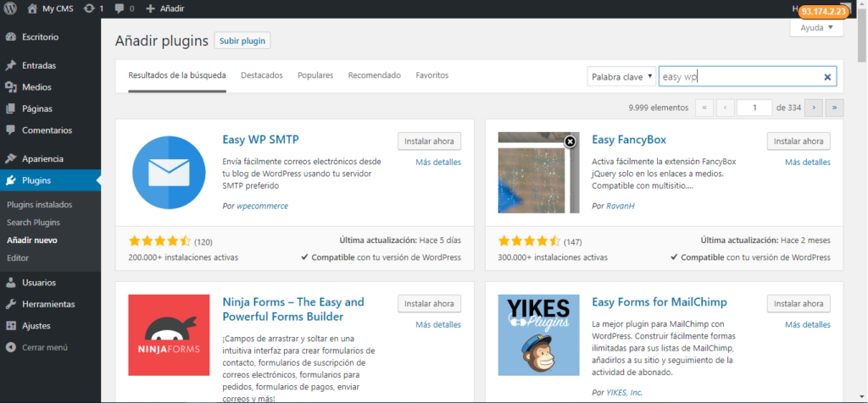Open Search Plugins submenu item

coord(33,222)
